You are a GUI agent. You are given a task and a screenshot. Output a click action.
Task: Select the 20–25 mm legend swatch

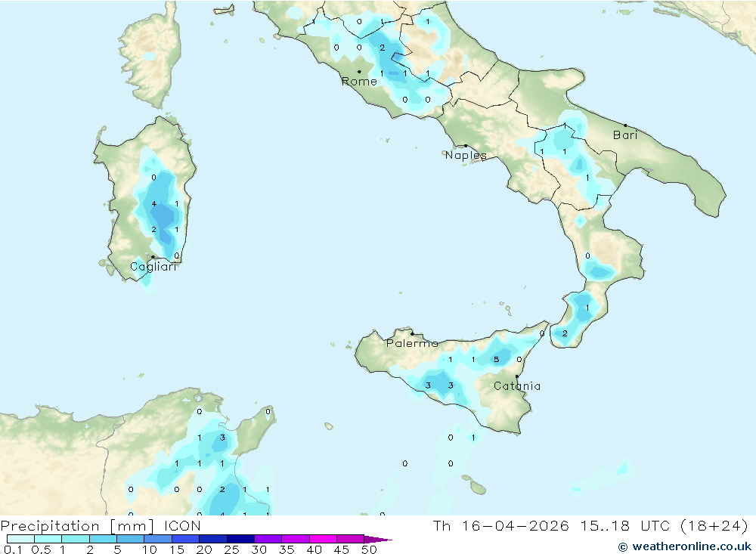[213, 539]
